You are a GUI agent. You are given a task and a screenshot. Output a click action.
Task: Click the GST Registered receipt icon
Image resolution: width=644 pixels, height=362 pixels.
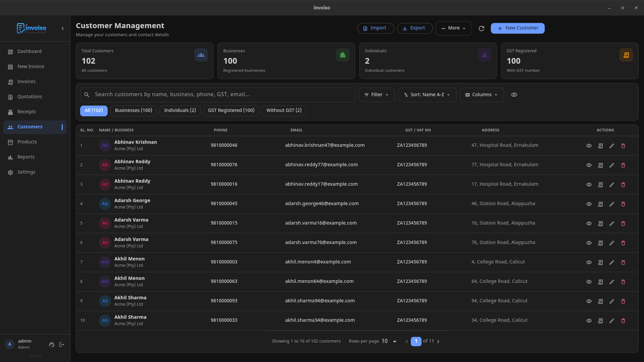click(x=626, y=55)
